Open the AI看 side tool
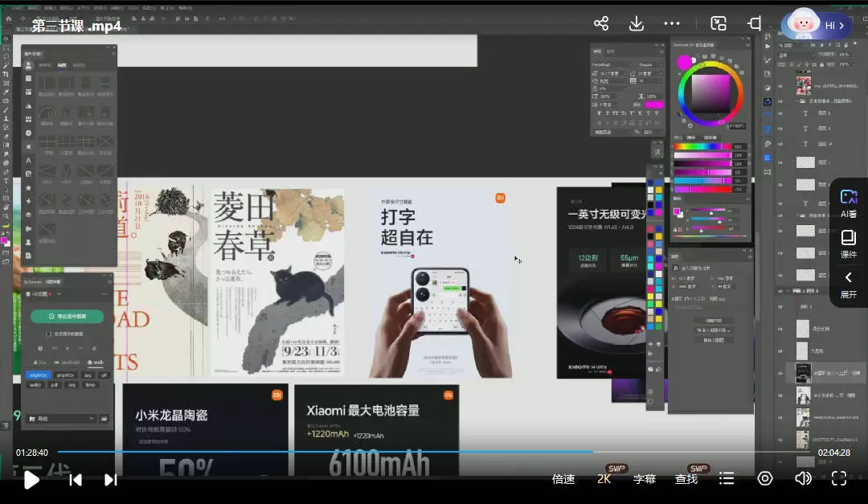The image size is (868, 504). [x=849, y=204]
